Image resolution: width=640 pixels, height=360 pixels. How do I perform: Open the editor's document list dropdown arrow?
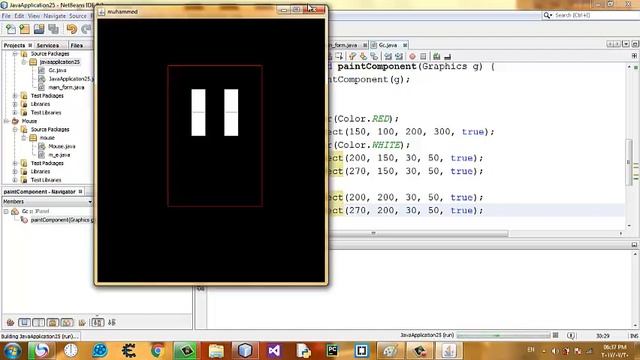pos(626,44)
